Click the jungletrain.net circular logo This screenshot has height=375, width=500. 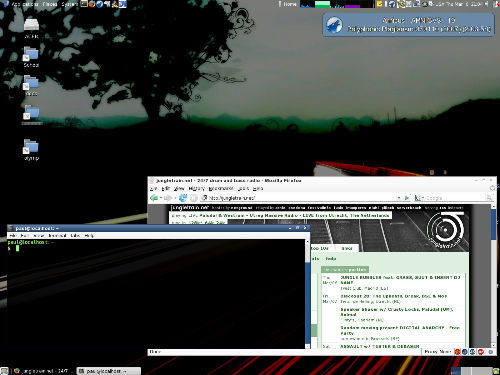tap(445, 230)
